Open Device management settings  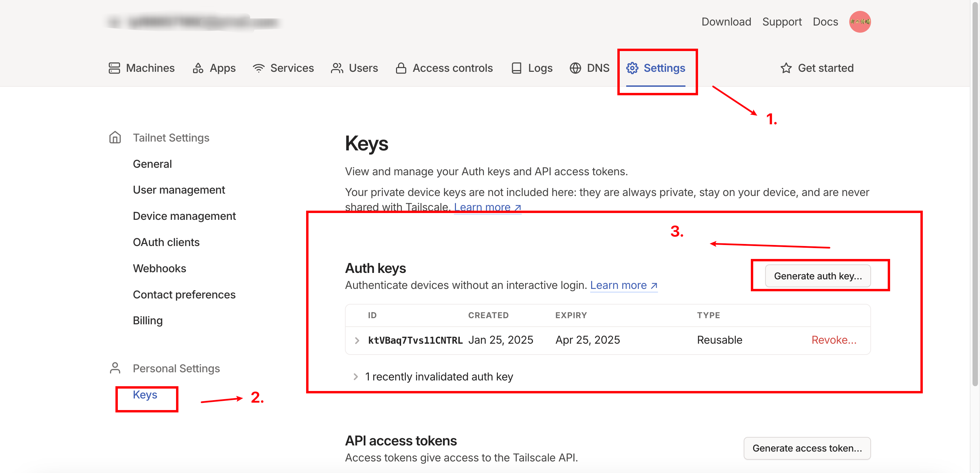click(184, 216)
